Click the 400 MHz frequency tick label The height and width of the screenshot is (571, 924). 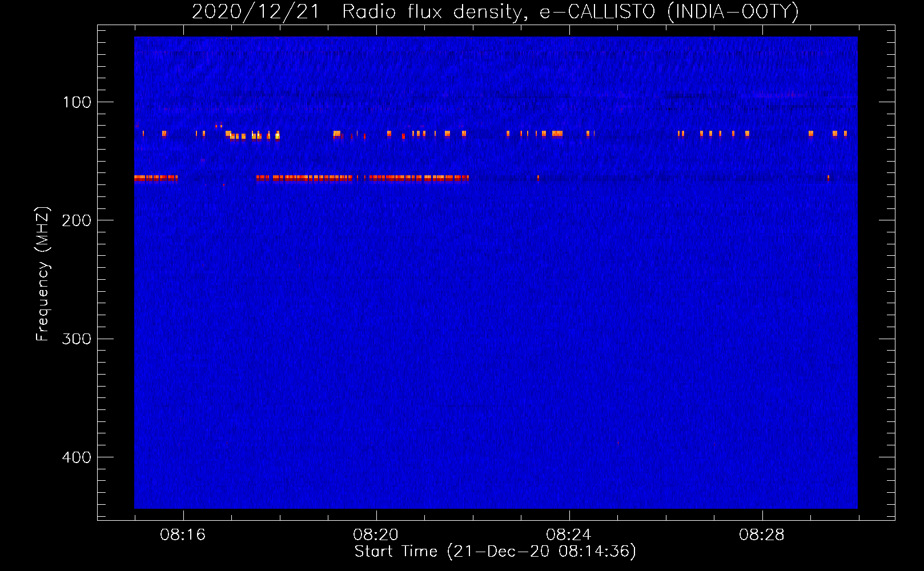click(77, 457)
